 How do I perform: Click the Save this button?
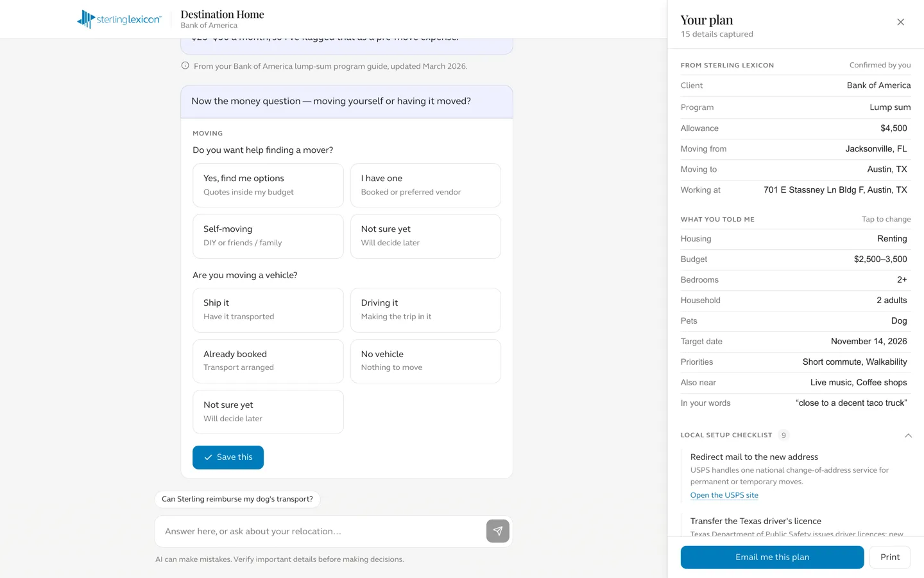tap(228, 457)
